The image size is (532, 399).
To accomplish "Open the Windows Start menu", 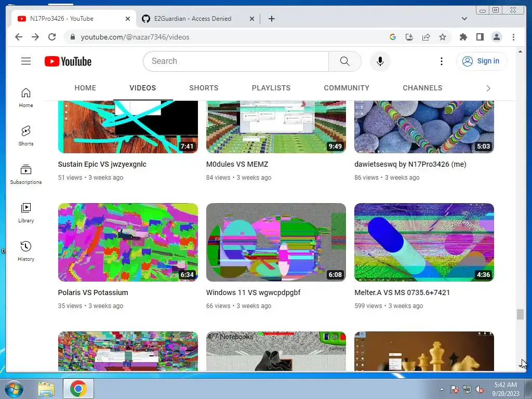I will click(x=14, y=389).
